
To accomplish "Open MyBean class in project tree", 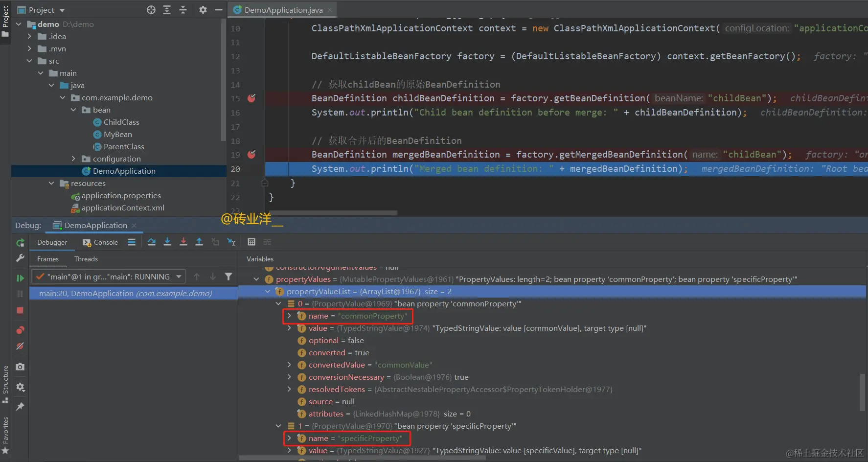I will 118,134.
